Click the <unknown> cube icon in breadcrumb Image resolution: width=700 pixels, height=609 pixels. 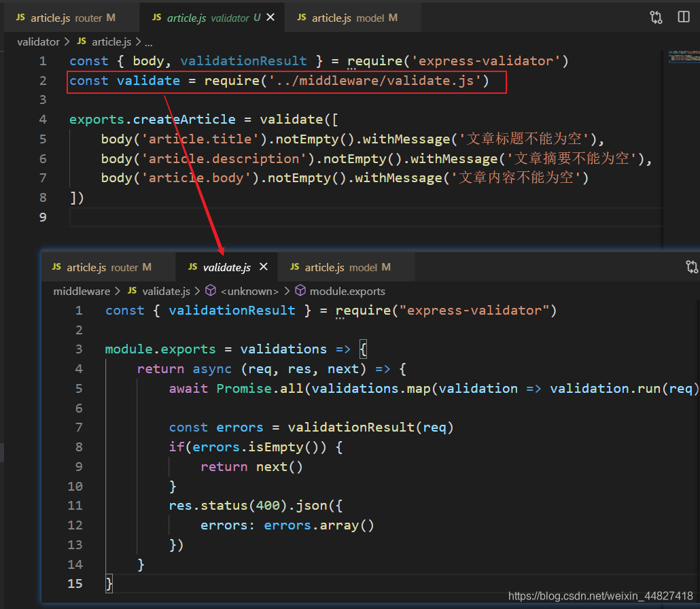211,291
